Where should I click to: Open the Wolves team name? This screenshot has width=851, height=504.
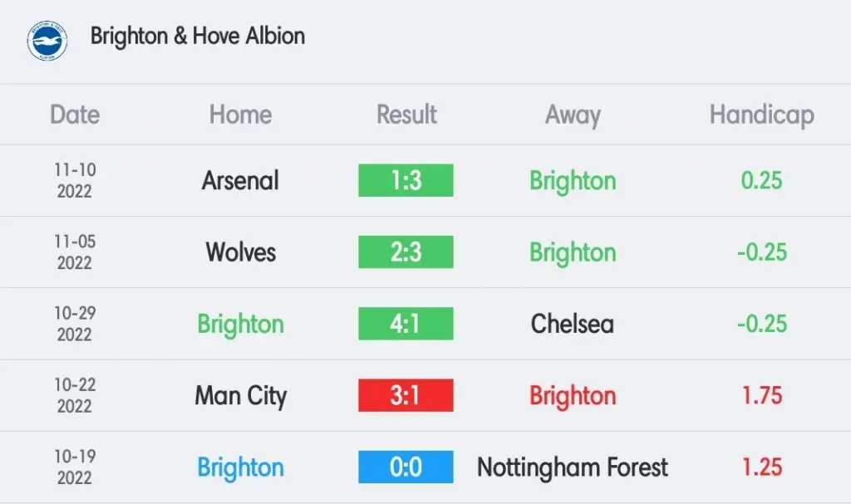[240, 252]
